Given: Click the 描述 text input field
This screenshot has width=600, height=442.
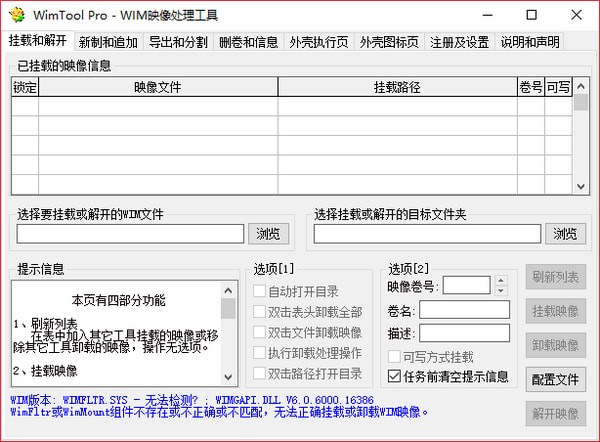Looking at the screenshot, I should point(464,333).
